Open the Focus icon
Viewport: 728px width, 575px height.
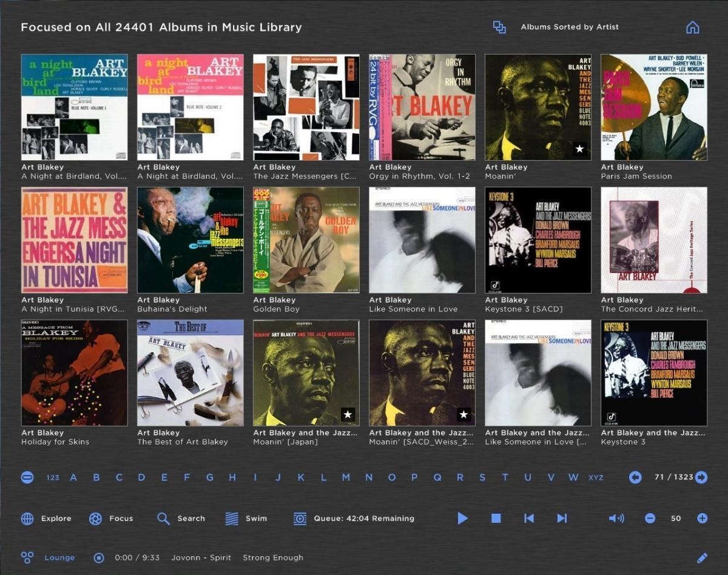(x=95, y=519)
